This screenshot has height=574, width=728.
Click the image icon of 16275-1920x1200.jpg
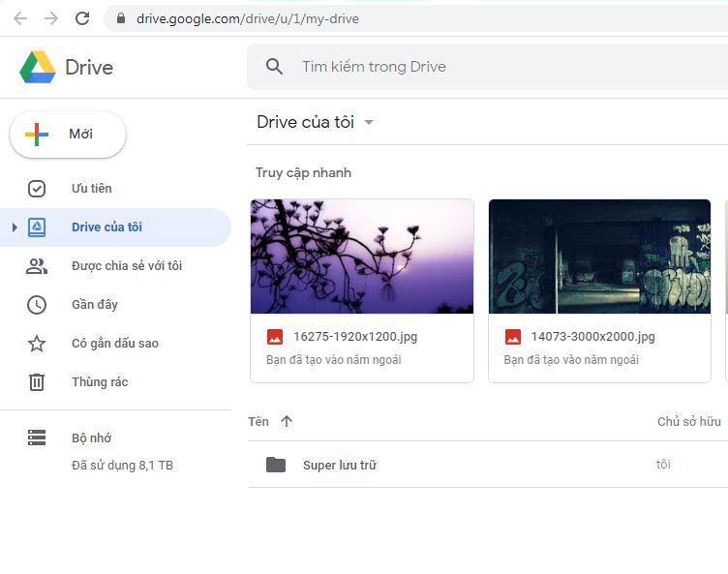[275, 337]
